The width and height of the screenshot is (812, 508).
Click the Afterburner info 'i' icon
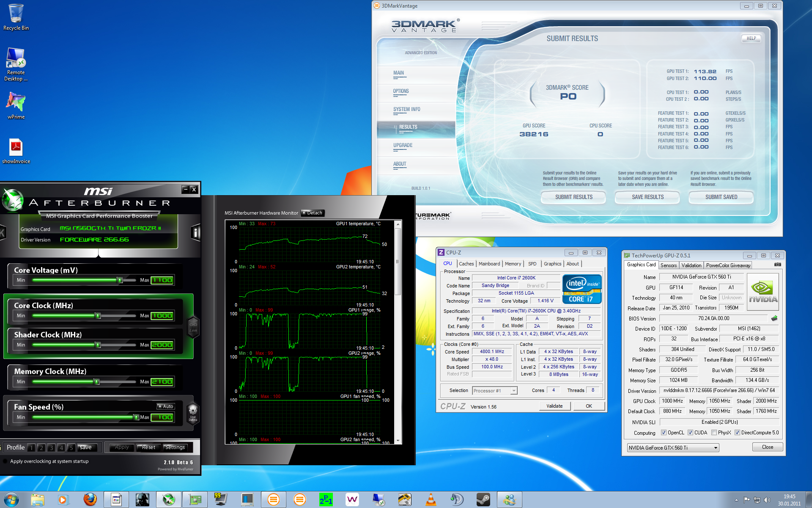pos(195,232)
